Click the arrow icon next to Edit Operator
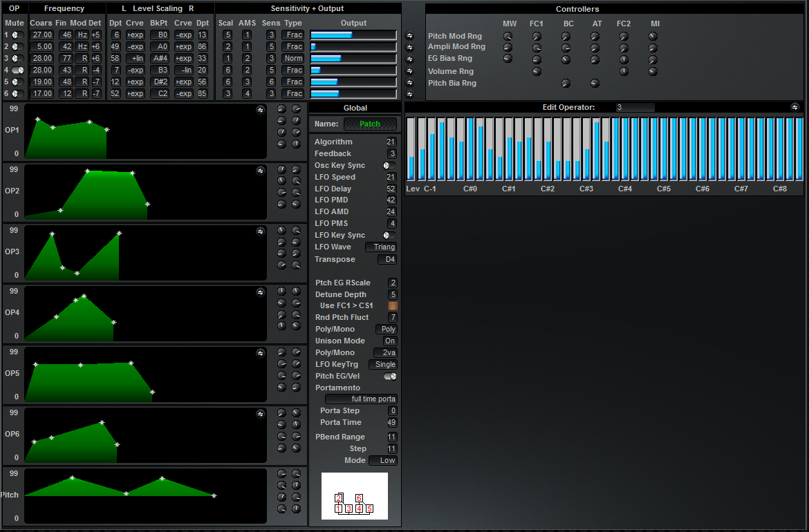 (794, 107)
